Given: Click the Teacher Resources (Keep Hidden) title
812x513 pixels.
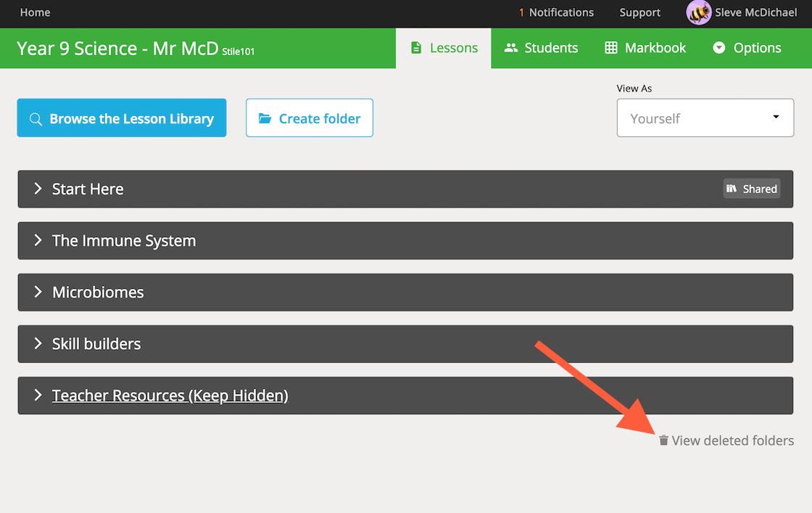Looking at the screenshot, I should pos(170,395).
